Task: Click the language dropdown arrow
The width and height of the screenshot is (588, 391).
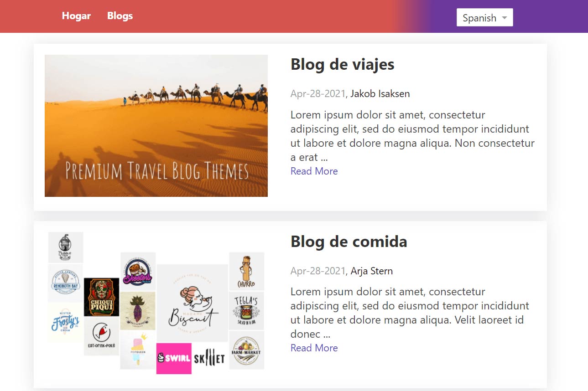Action: point(504,18)
